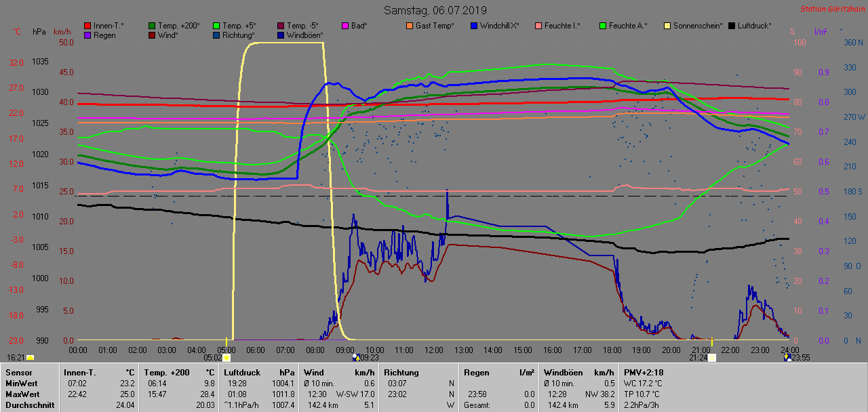Click the '18:00' time axis label
868x412 pixels.
pyautogui.click(x=612, y=350)
